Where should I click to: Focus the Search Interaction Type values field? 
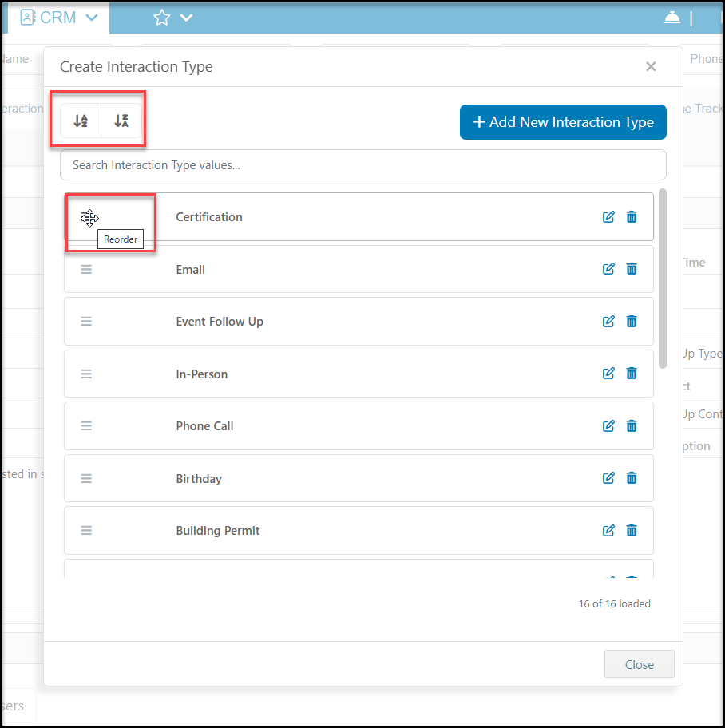363,164
